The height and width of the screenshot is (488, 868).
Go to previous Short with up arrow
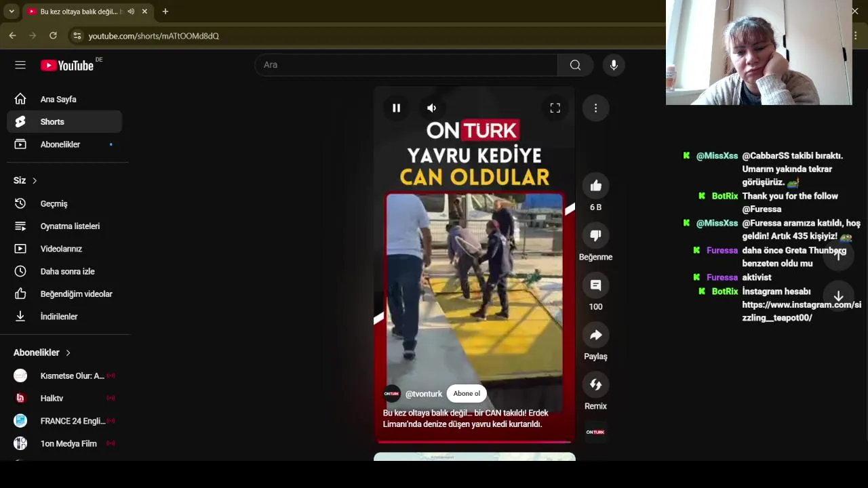click(x=838, y=256)
